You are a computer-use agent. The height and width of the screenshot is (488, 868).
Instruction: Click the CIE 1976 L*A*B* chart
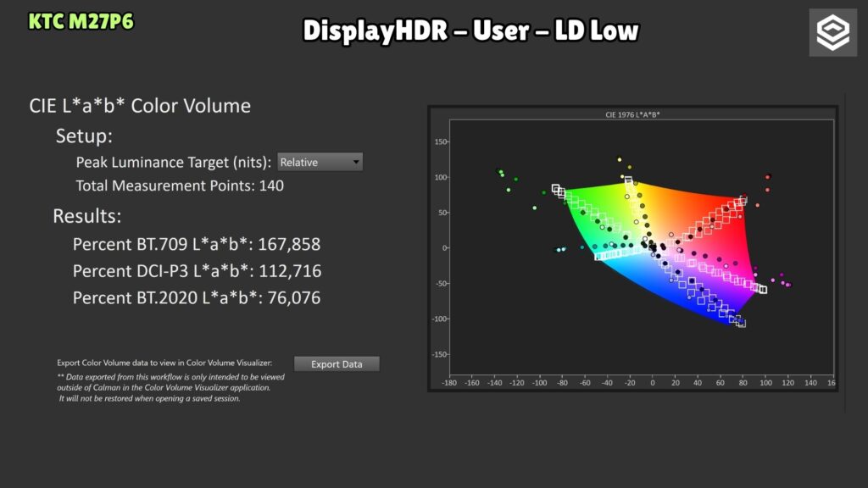pyautogui.click(x=632, y=249)
